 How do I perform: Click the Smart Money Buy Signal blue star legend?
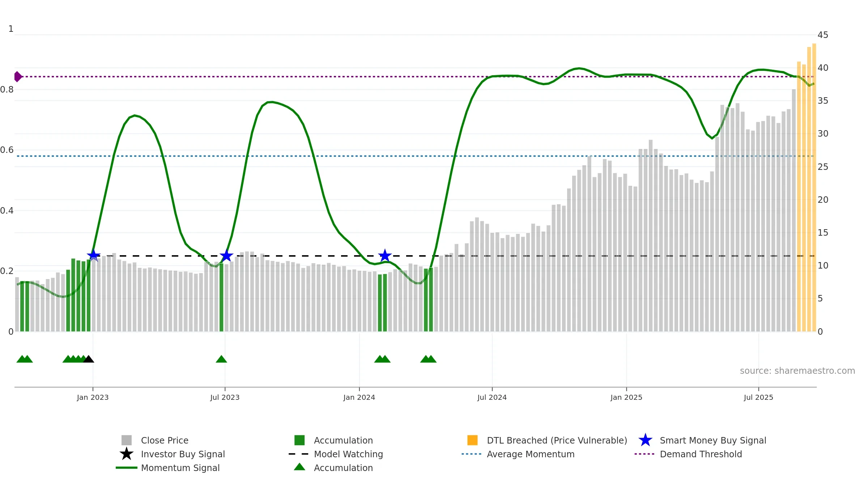click(645, 440)
